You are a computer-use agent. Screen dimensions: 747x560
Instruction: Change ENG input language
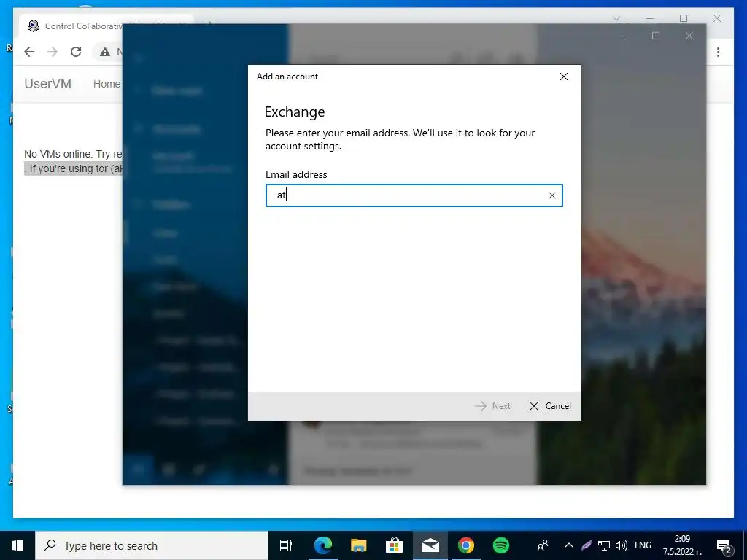coord(643,545)
